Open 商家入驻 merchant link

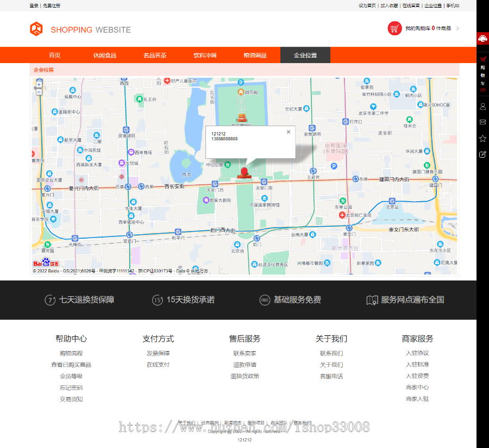coord(417,399)
